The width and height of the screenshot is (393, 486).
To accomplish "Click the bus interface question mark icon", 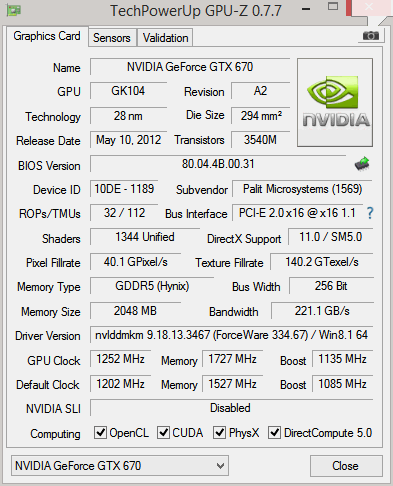I will tap(370, 213).
